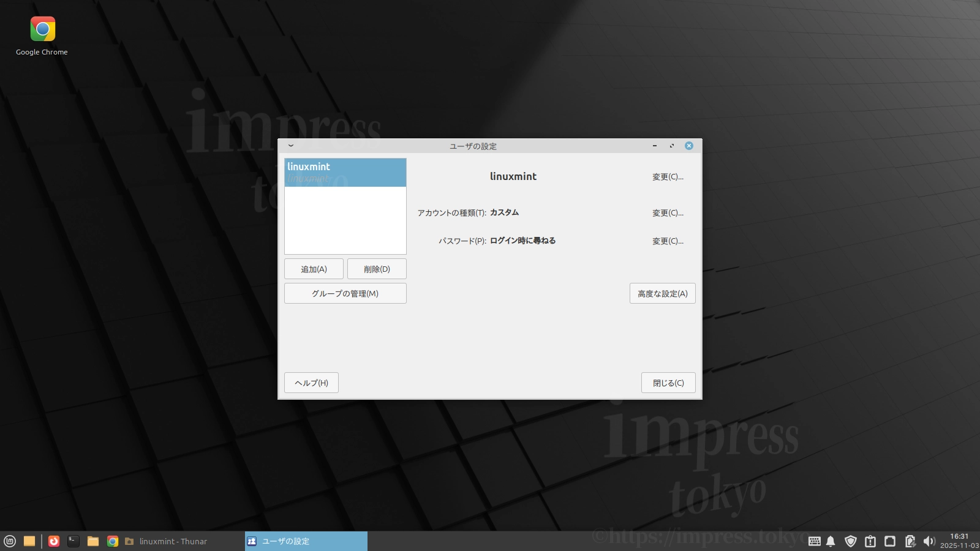Click the 追加(A) button

[314, 269]
